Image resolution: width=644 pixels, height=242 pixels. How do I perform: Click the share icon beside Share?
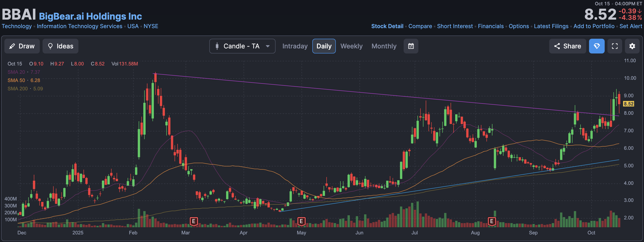(x=557, y=46)
